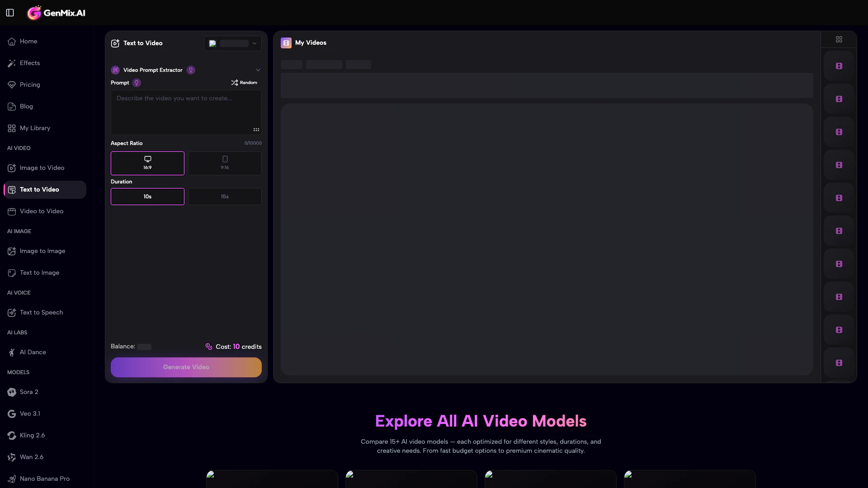Click the GenMix.AI logo
The width and height of the screenshot is (868, 488).
pyautogui.click(x=57, y=13)
